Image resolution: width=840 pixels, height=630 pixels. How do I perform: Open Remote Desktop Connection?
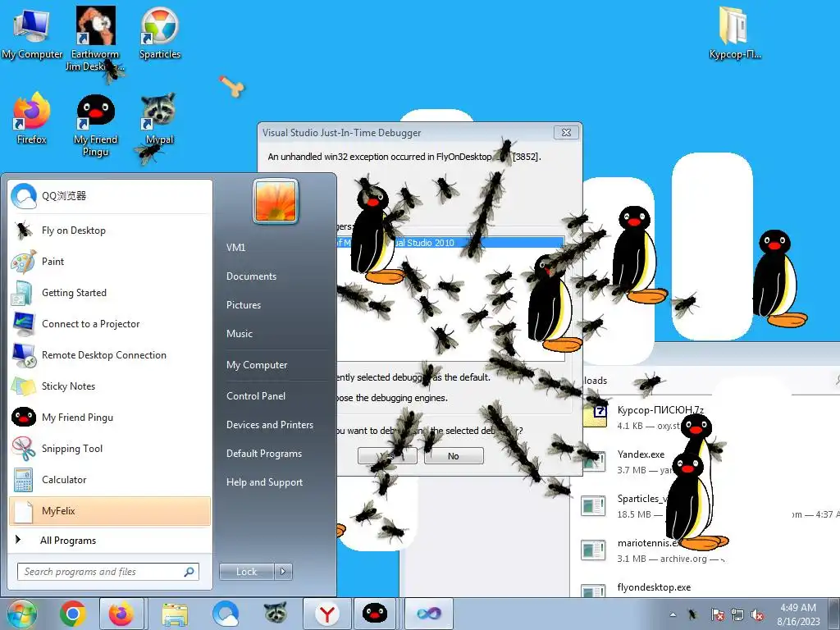click(x=110, y=354)
